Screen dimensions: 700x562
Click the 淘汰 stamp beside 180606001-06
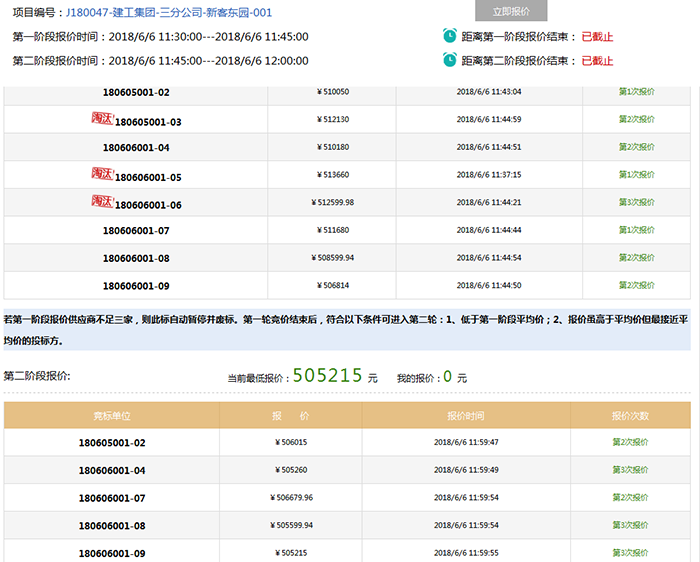(103, 201)
